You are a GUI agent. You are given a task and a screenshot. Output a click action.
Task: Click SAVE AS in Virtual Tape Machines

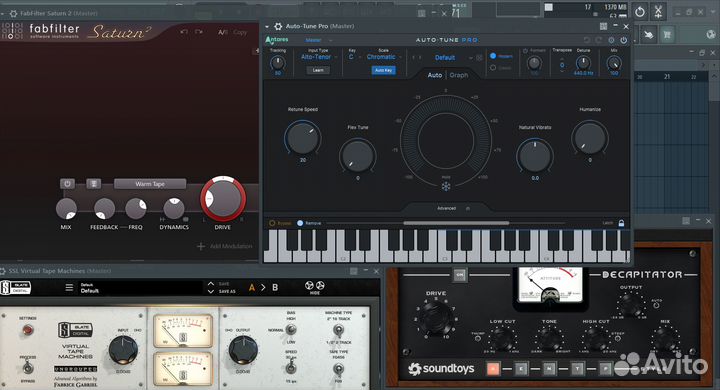(227, 291)
